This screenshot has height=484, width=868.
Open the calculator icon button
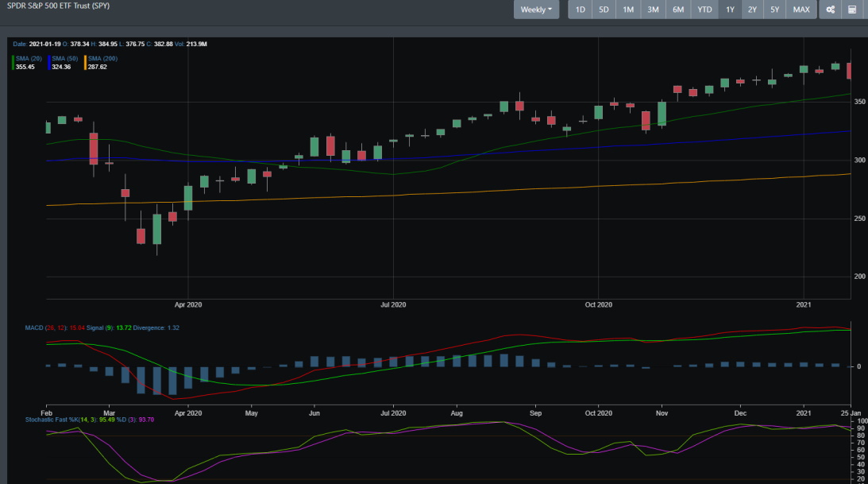click(x=852, y=10)
